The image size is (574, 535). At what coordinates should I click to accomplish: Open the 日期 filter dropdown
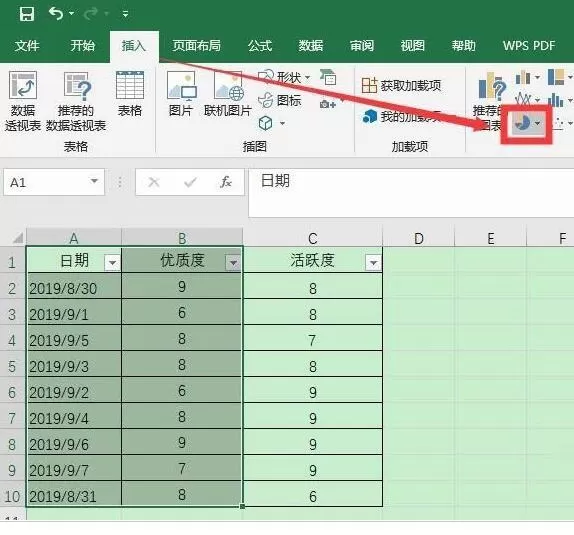pyautogui.click(x=112, y=263)
